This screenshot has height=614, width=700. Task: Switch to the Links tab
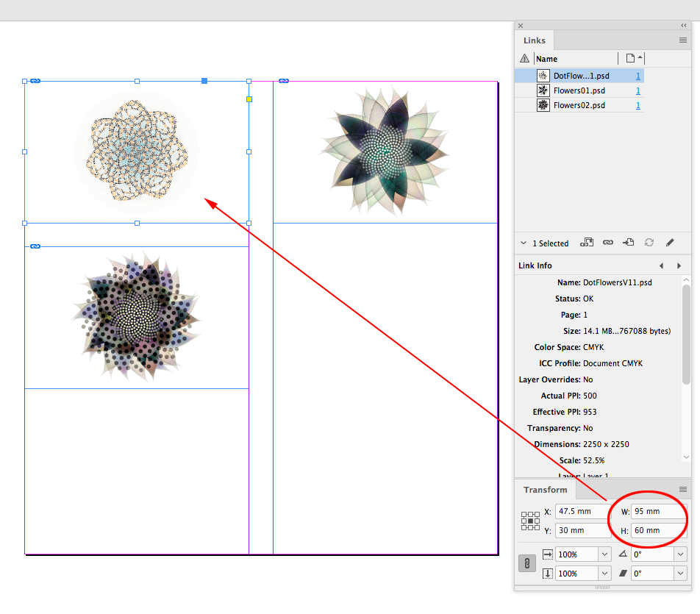click(x=535, y=40)
